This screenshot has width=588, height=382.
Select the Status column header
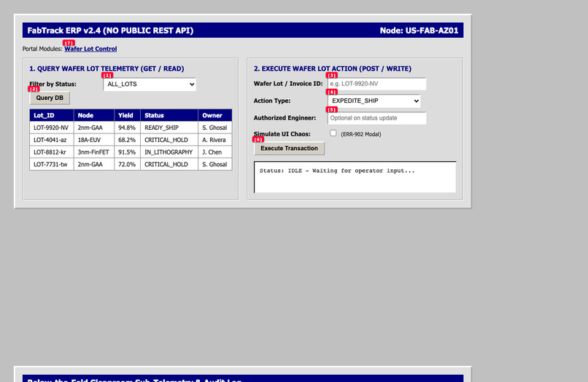(169, 115)
